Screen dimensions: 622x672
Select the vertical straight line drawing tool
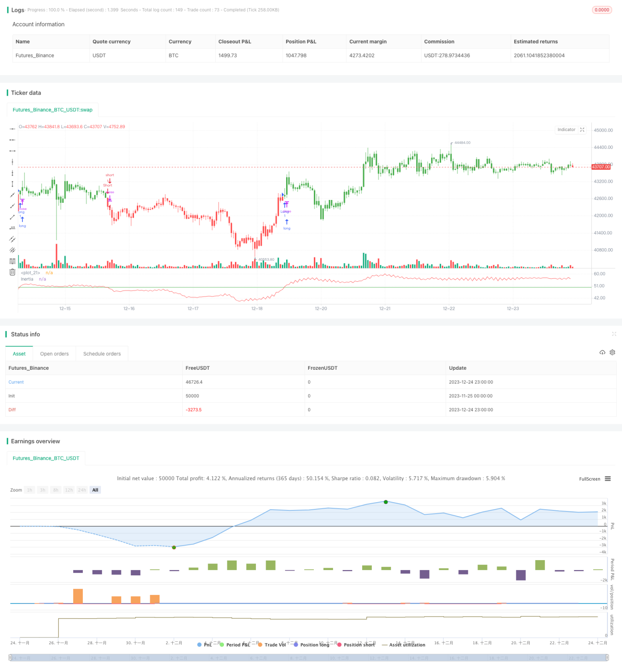tap(12, 162)
